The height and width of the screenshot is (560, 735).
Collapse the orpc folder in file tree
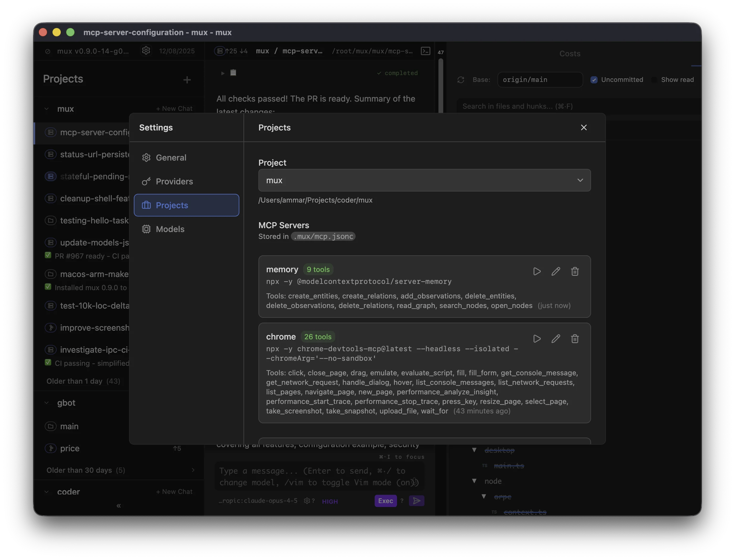[x=483, y=497]
